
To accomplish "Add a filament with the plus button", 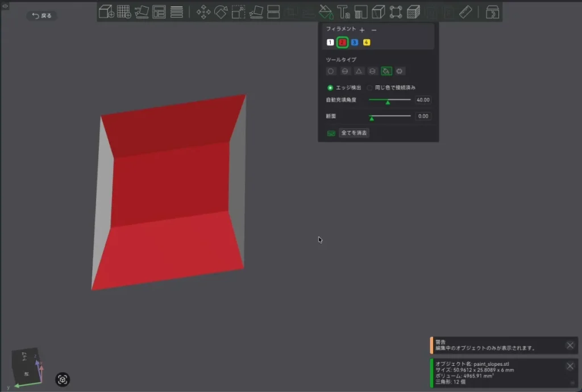I will 362,30.
